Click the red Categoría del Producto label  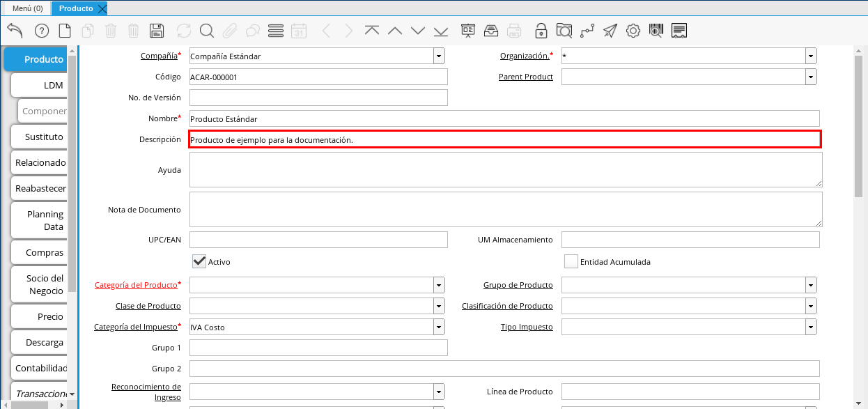tap(136, 285)
